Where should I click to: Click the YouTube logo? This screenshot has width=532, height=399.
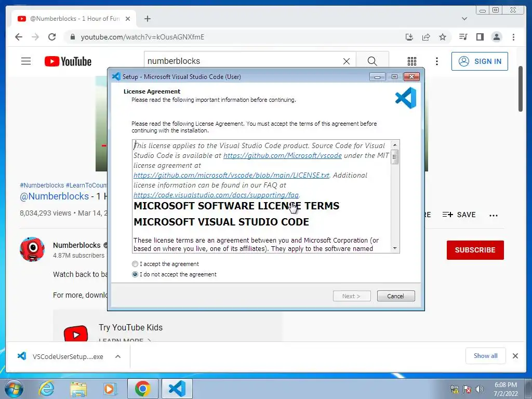point(68,61)
